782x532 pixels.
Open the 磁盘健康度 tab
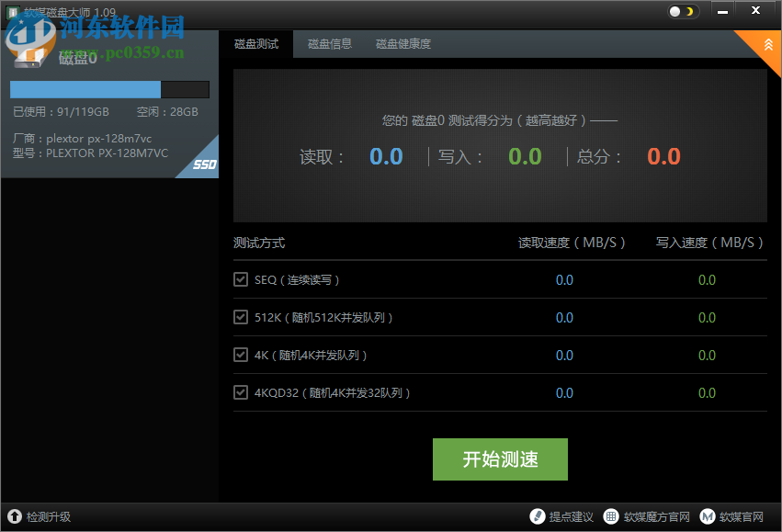(403, 44)
